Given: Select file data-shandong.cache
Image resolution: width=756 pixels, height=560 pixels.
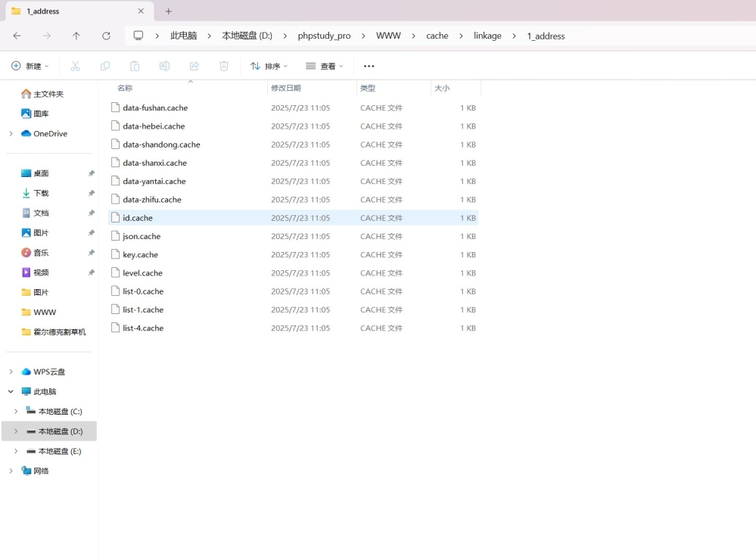Looking at the screenshot, I should [293, 145].
